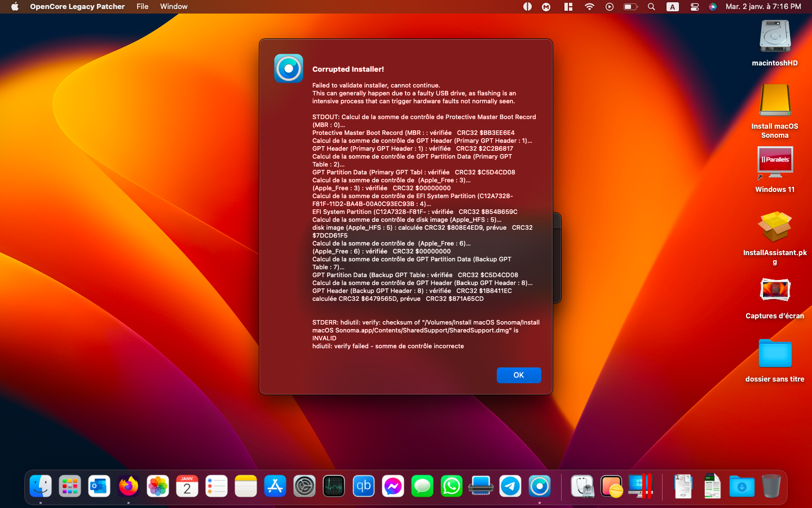
Task: Click the date and time clock
Action: (x=764, y=7)
